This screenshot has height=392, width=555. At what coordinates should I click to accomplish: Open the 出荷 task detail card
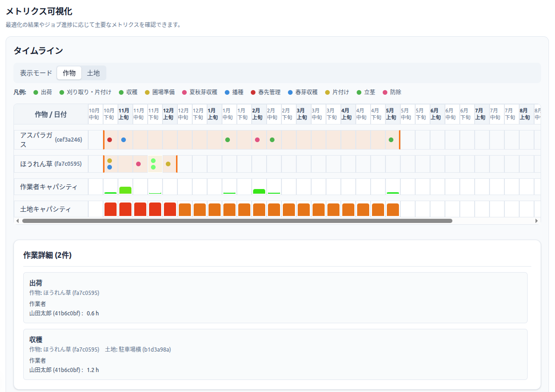(x=275, y=297)
